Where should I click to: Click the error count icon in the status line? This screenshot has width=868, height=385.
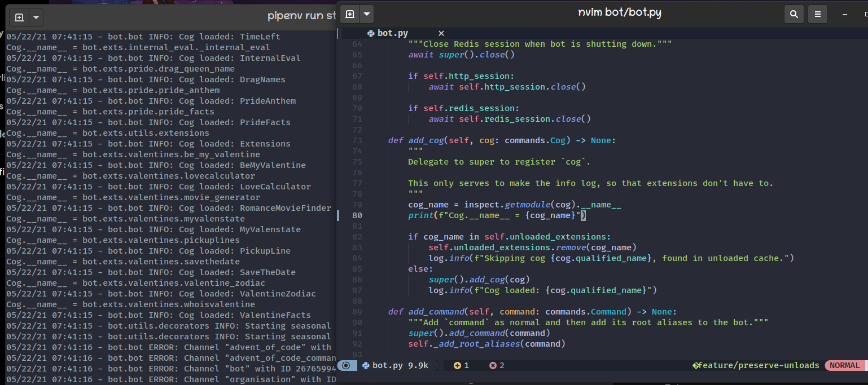pos(493,365)
